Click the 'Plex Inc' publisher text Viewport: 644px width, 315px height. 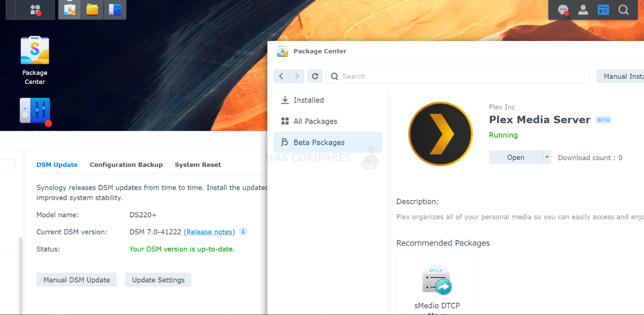(x=502, y=107)
